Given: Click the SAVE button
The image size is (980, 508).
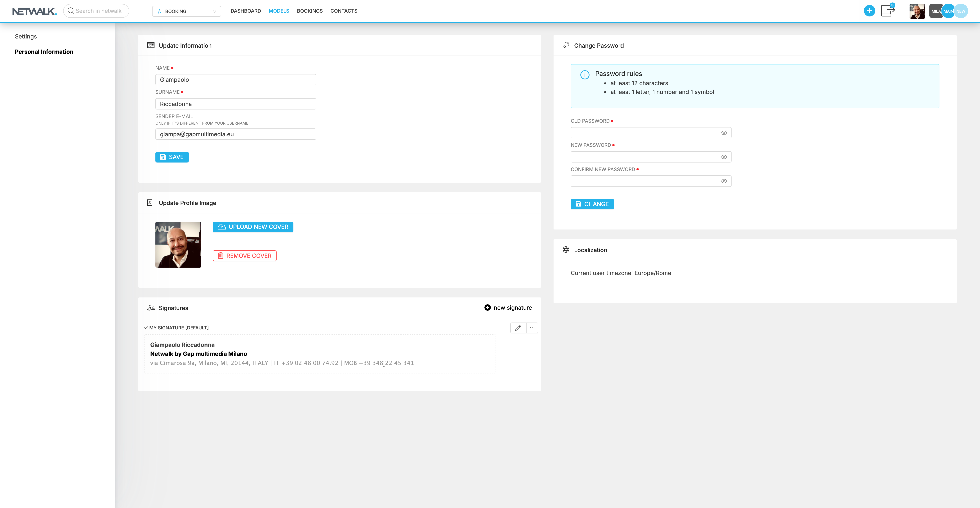Looking at the screenshot, I should point(172,157).
